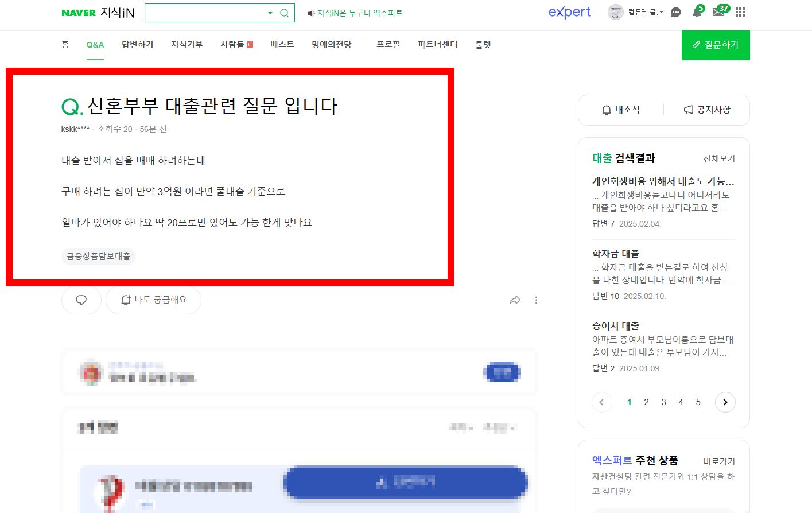The image size is (812, 513).
Task: Select page 2 of search results
Action: coord(647,402)
